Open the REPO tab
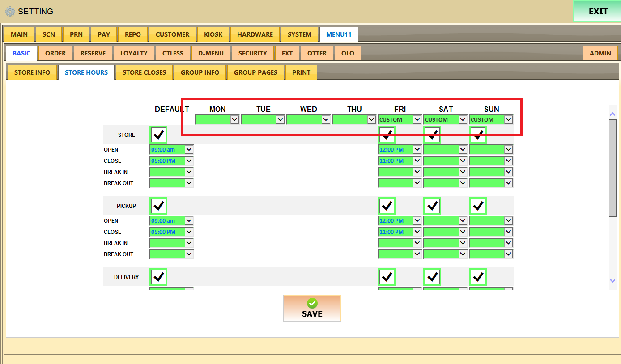The width and height of the screenshot is (621, 364). point(133,34)
